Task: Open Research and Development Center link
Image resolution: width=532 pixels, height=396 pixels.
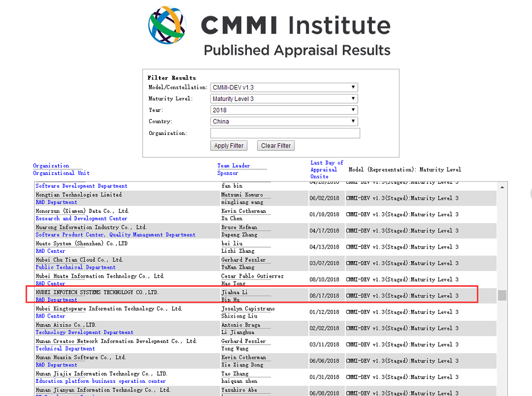Action: pos(81,218)
